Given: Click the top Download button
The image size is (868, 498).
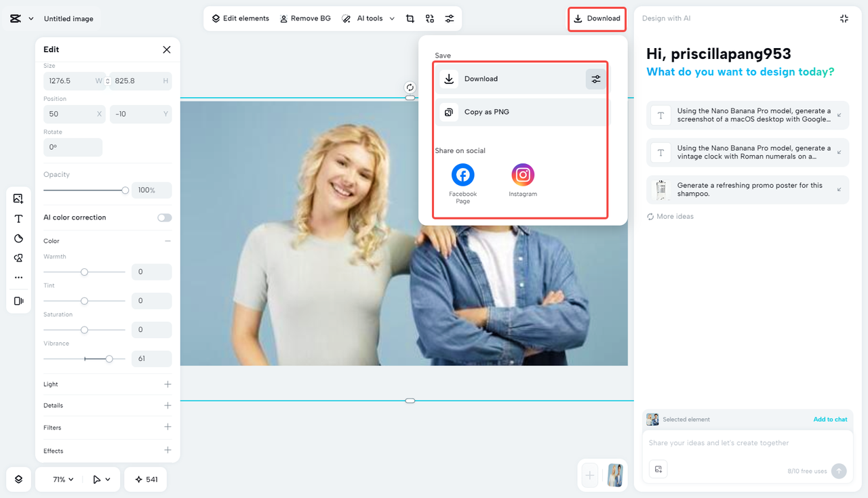Looking at the screenshot, I should point(597,18).
